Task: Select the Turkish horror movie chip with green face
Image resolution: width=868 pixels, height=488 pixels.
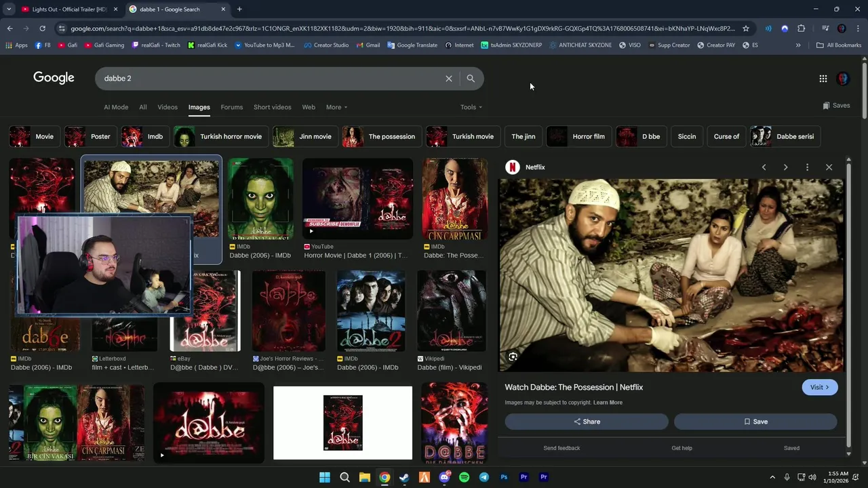Action: (221, 137)
